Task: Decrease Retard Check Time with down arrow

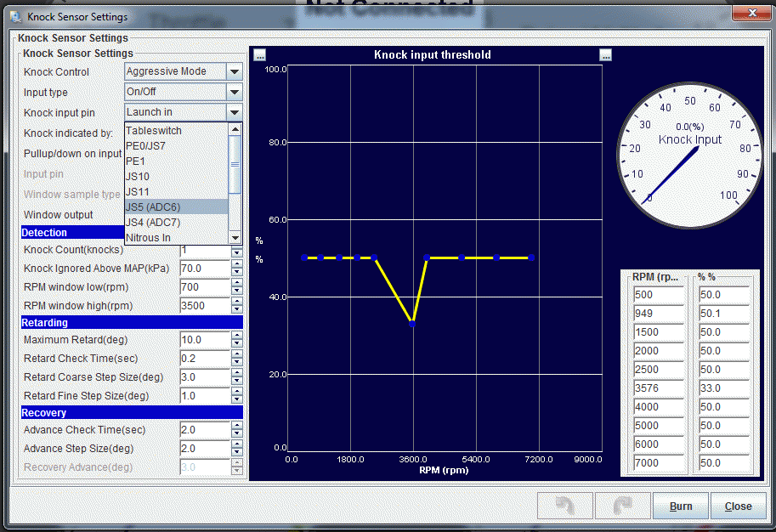Action: [x=237, y=362]
